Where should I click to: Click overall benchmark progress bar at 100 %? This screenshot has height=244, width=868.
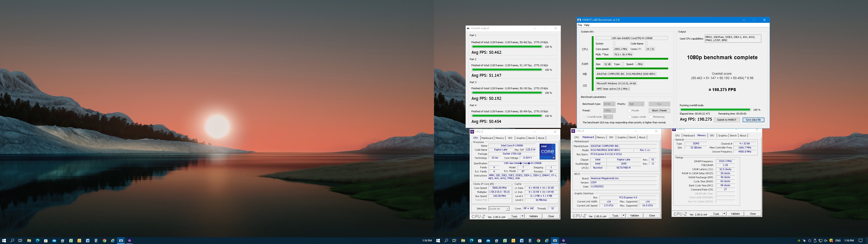715,110
